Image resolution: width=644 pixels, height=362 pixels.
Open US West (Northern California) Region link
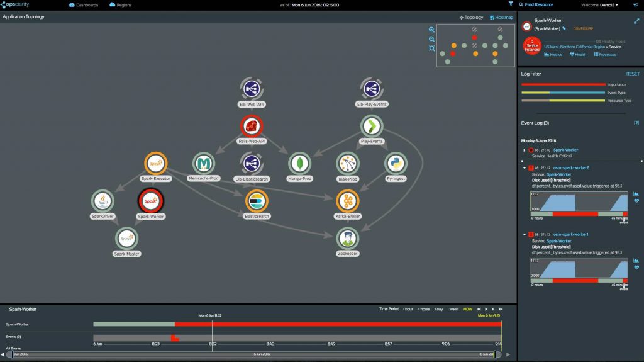575,47
